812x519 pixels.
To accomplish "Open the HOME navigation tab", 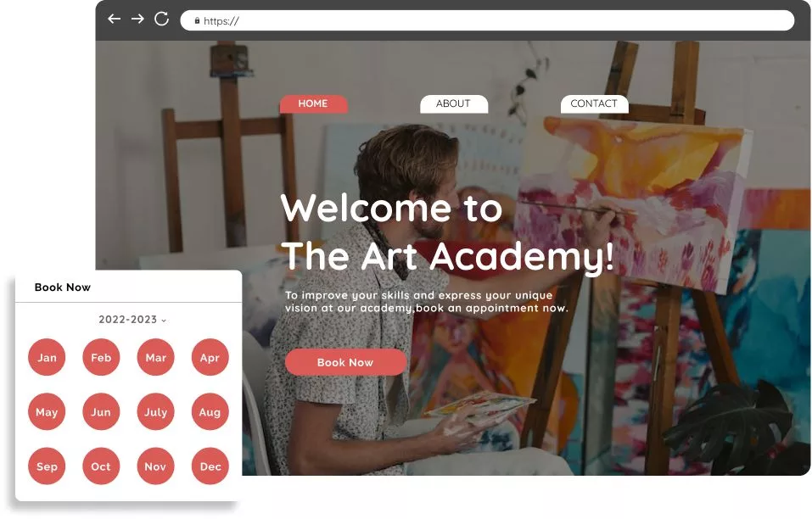I will point(313,103).
